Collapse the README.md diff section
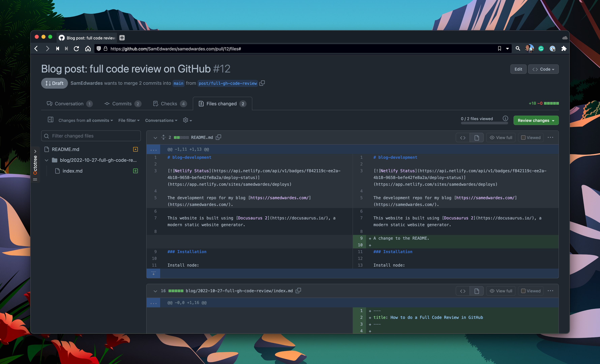This screenshot has width=600, height=364. pyautogui.click(x=155, y=137)
